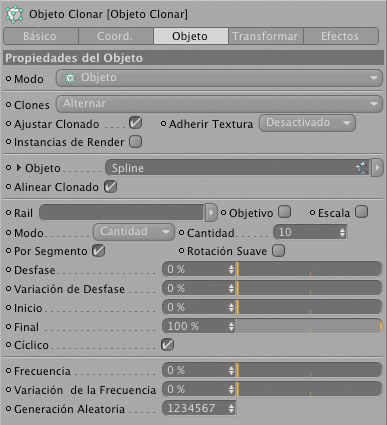Viewport: 387px width, 425px height.
Task: Open the Adherir Textura dropdown
Action: click(x=307, y=123)
